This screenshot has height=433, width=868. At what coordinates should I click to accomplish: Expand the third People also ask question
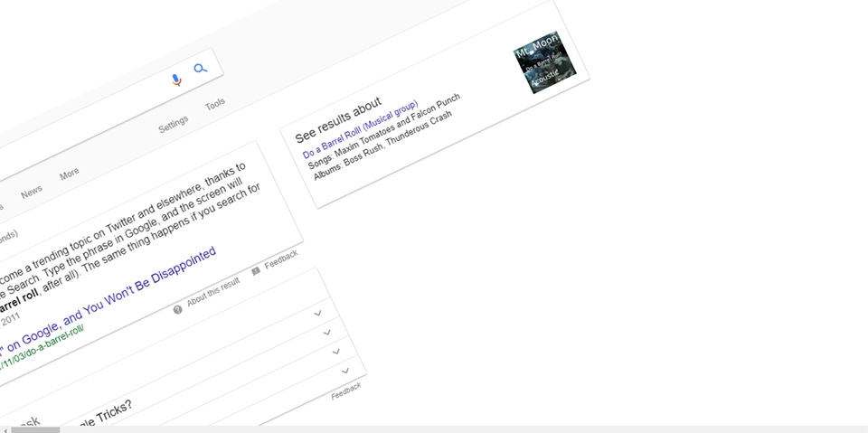click(336, 352)
